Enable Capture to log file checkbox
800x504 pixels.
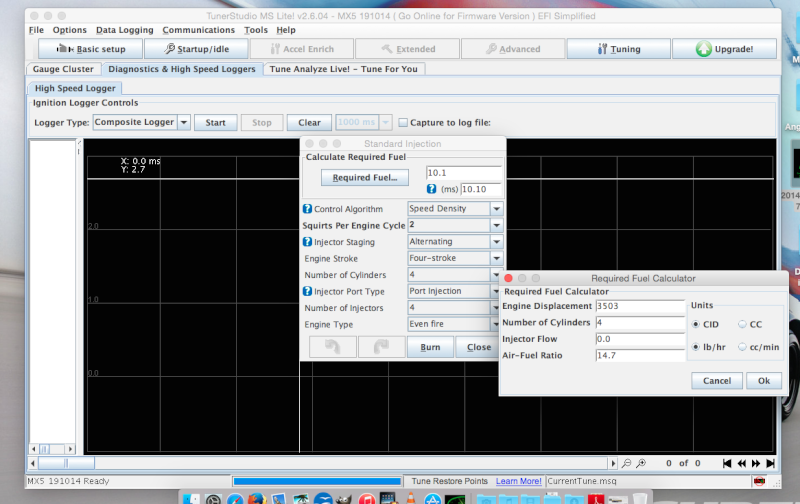pyautogui.click(x=403, y=122)
